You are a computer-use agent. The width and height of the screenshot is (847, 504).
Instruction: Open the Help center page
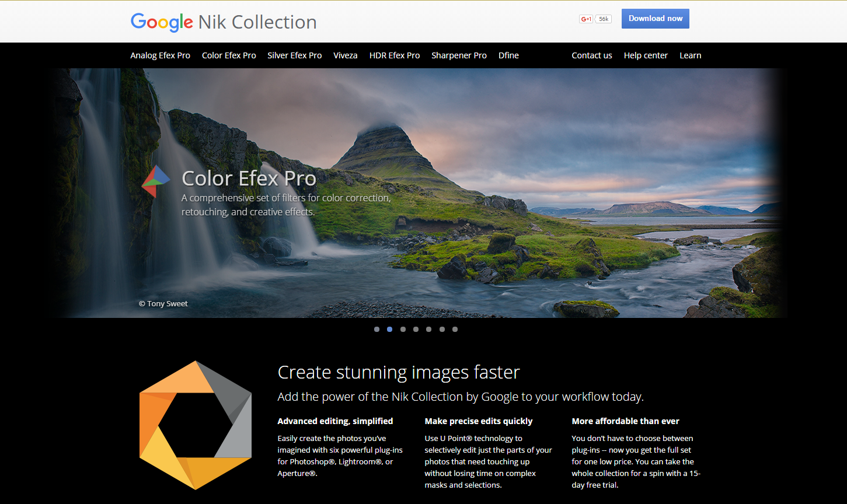click(646, 55)
